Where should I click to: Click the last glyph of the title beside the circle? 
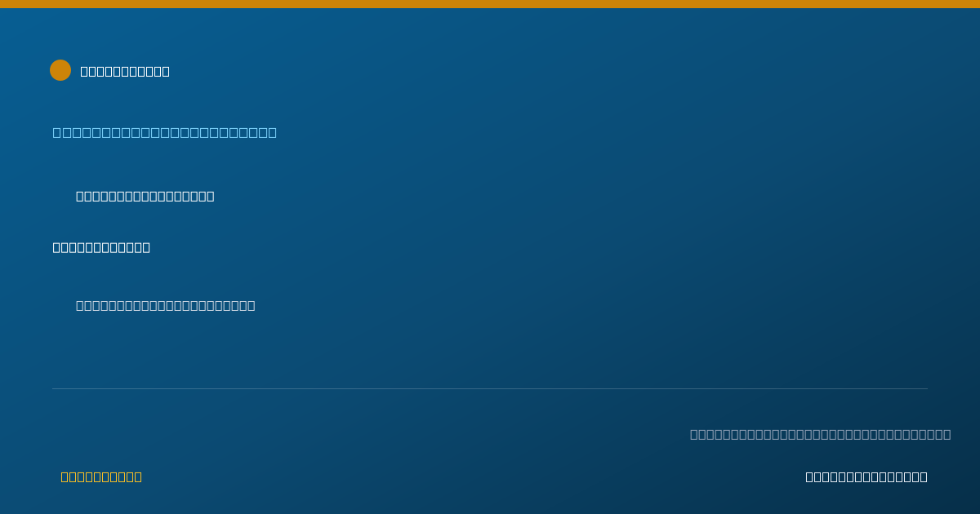[x=166, y=71]
